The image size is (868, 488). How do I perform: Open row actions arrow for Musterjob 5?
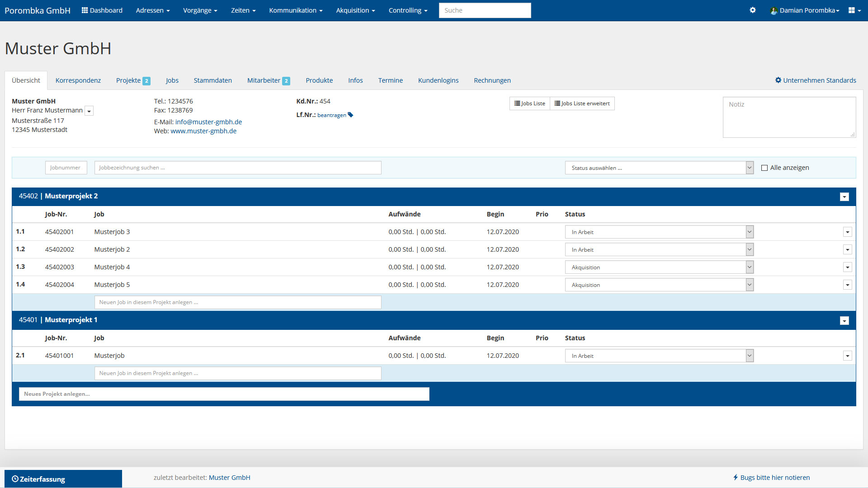coord(848,285)
